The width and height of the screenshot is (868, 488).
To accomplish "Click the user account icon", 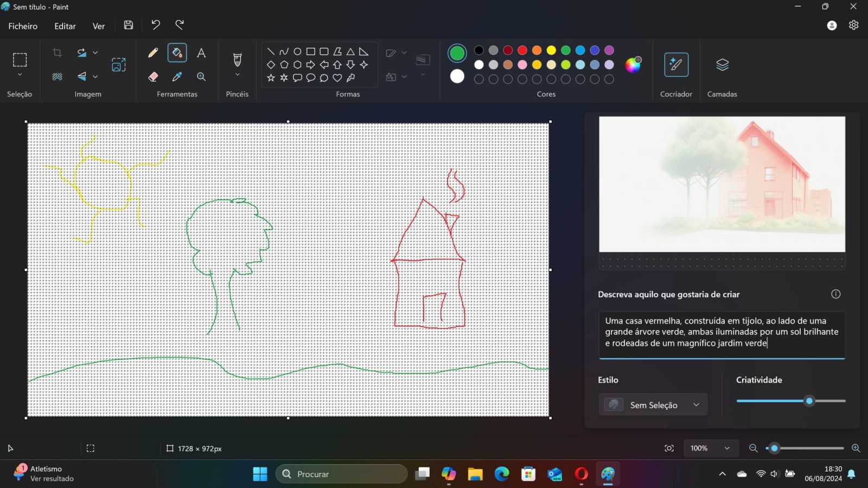I will pos(832,25).
